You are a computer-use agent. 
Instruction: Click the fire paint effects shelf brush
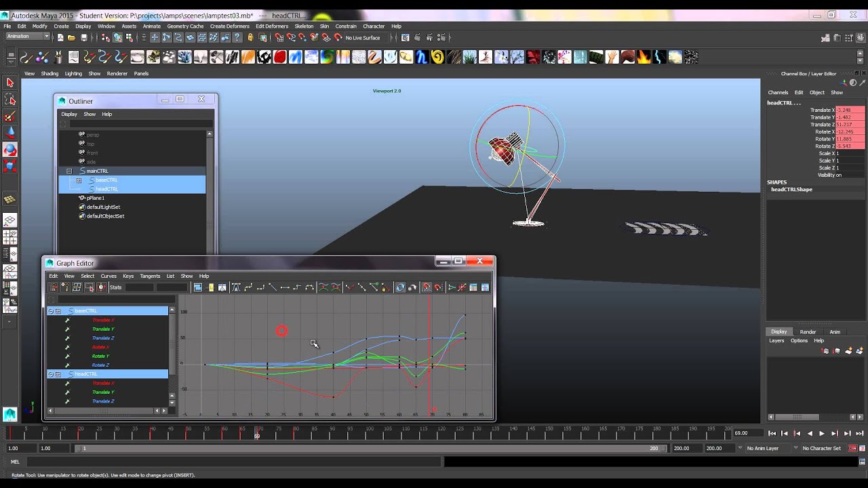point(644,58)
